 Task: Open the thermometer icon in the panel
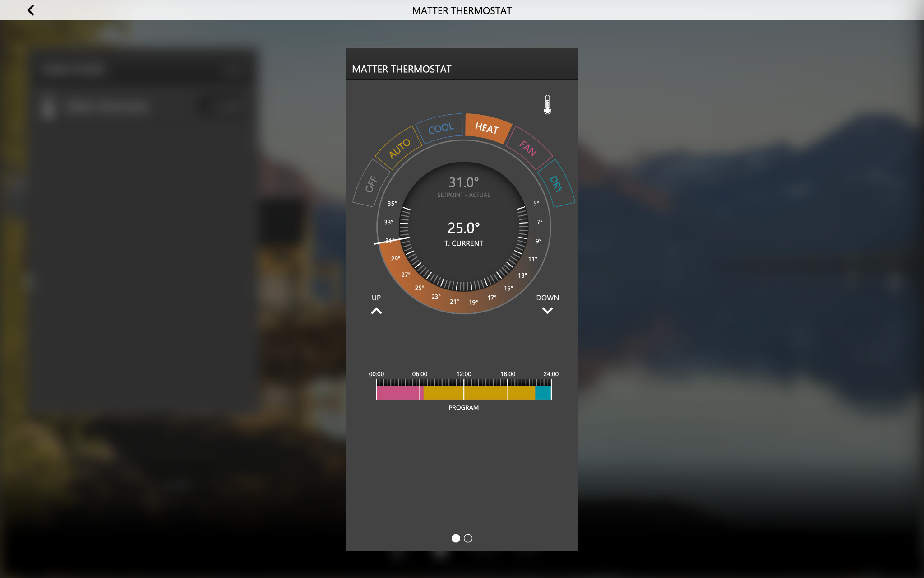[x=547, y=104]
